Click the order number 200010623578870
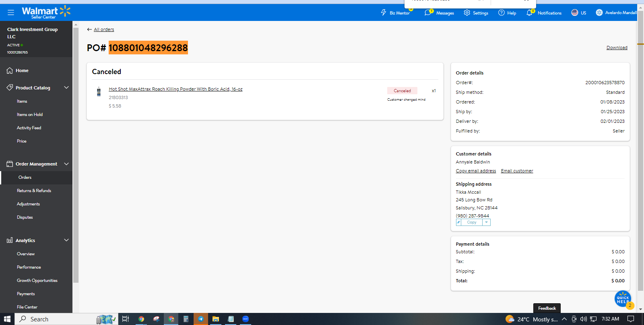This screenshot has width=644, height=325. 605,83
